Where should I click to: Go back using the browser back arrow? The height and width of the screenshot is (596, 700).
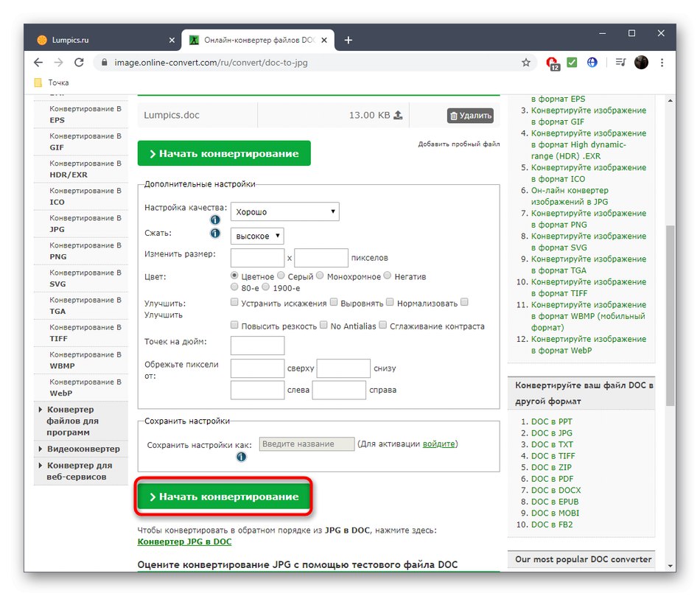click(x=38, y=63)
